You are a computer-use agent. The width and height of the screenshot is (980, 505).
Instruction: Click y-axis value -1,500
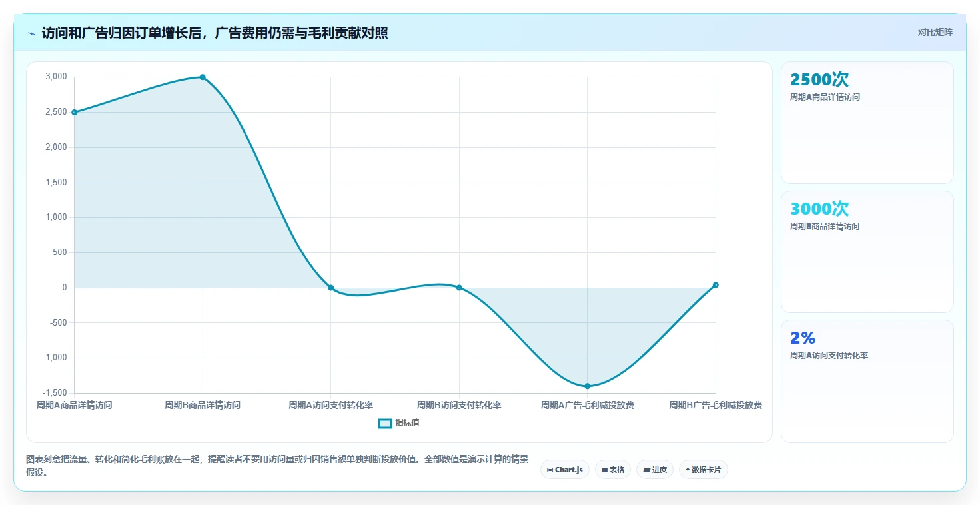(55, 393)
